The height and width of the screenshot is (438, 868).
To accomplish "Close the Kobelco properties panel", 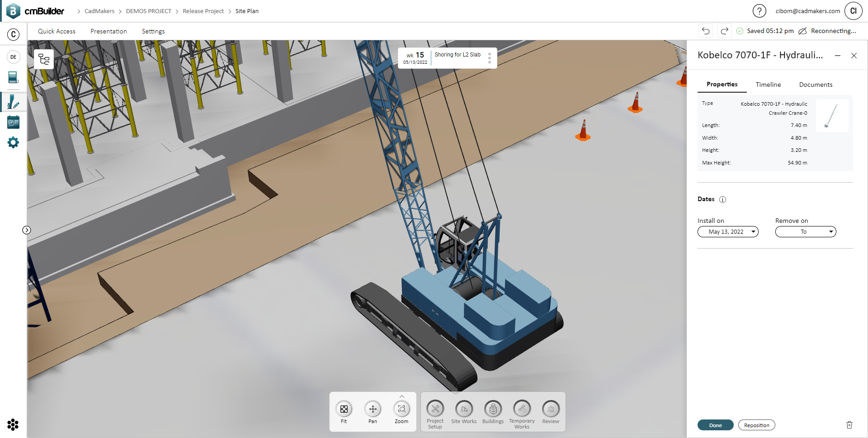I will tap(854, 56).
